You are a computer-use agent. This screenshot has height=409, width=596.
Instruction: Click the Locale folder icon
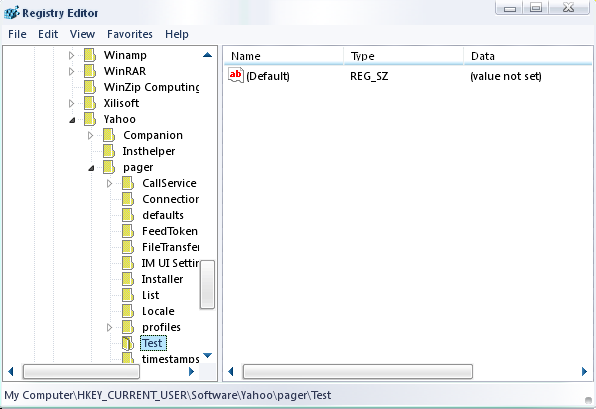128,311
